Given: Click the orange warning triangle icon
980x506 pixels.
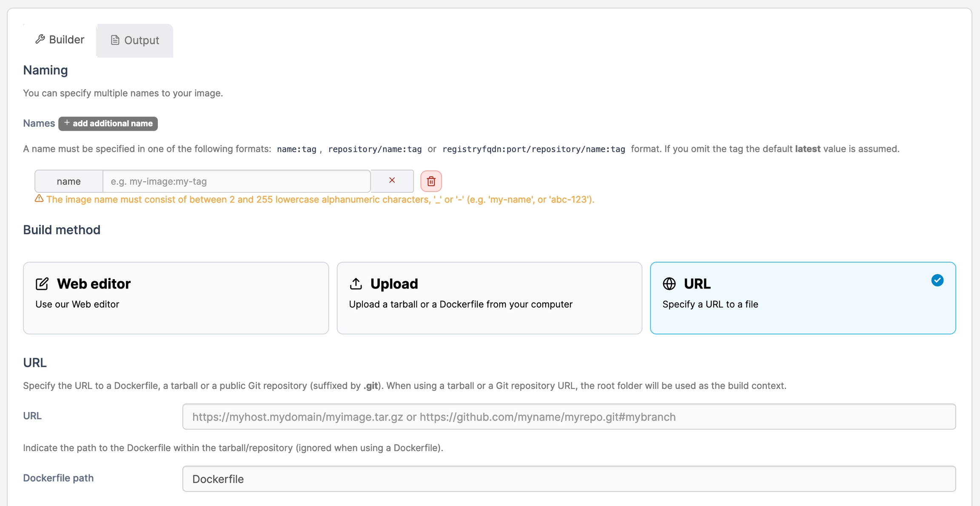Looking at the screenshot, I should (x=39, y=199).
